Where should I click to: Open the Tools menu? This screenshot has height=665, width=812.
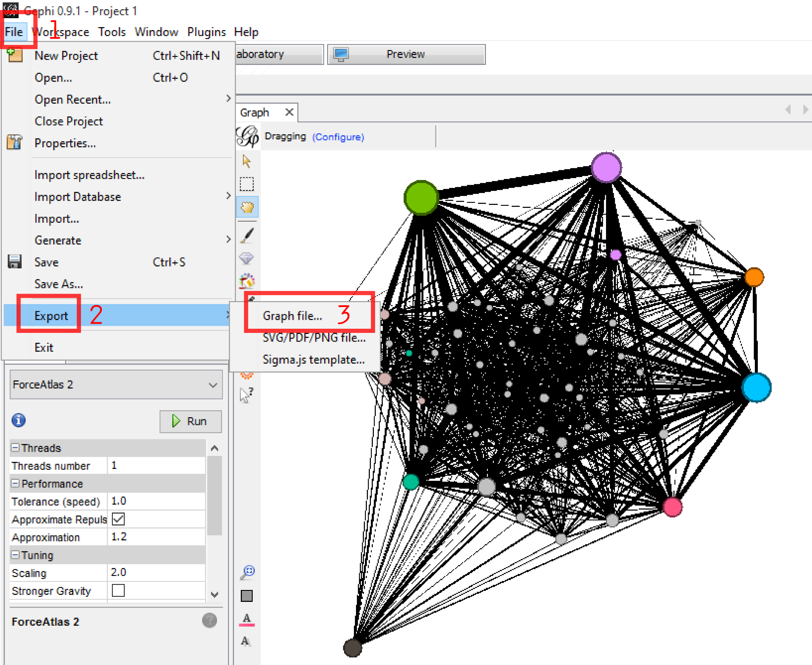[x=112, y=32]
